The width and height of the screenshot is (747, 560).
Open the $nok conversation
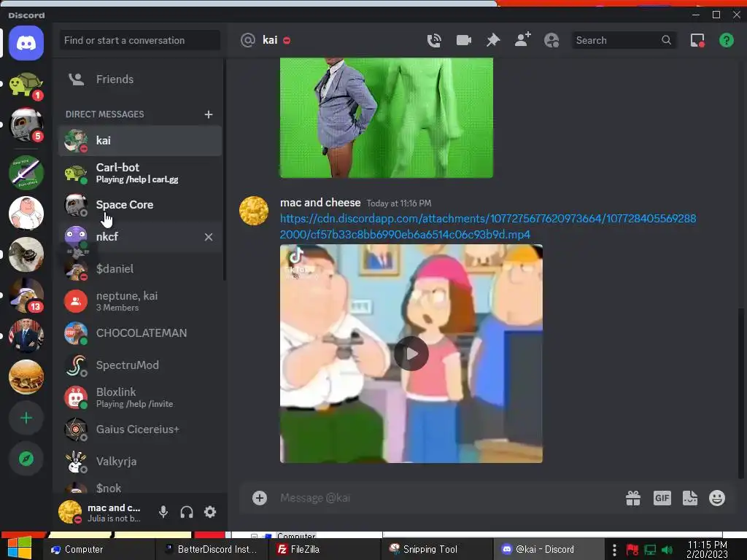coord(140,486)
